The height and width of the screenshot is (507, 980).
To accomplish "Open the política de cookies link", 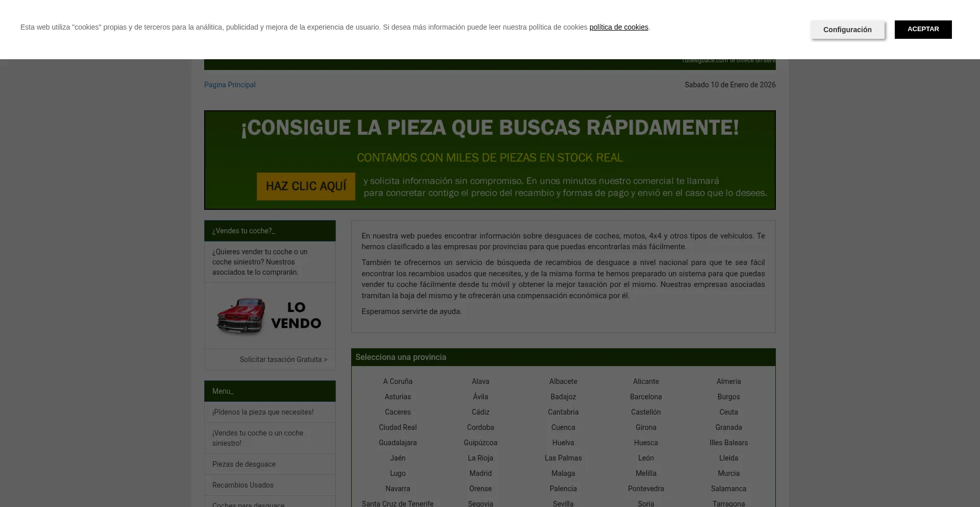I will click(x=618, y=27).
